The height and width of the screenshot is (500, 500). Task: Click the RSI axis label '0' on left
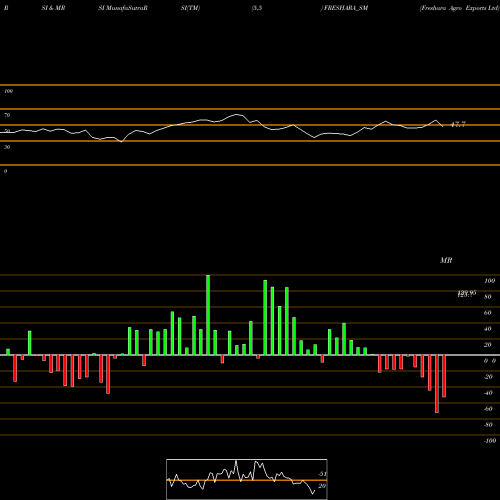(5, 171)
